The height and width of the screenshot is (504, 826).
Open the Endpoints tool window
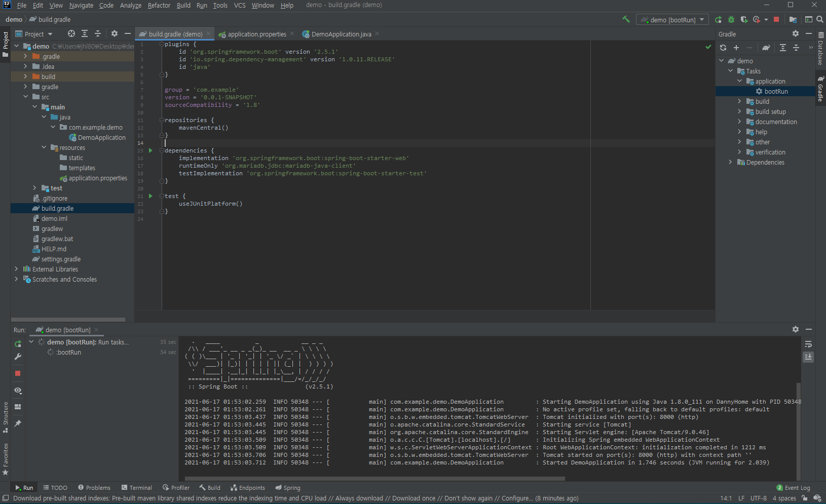click(x=248, y=488)
